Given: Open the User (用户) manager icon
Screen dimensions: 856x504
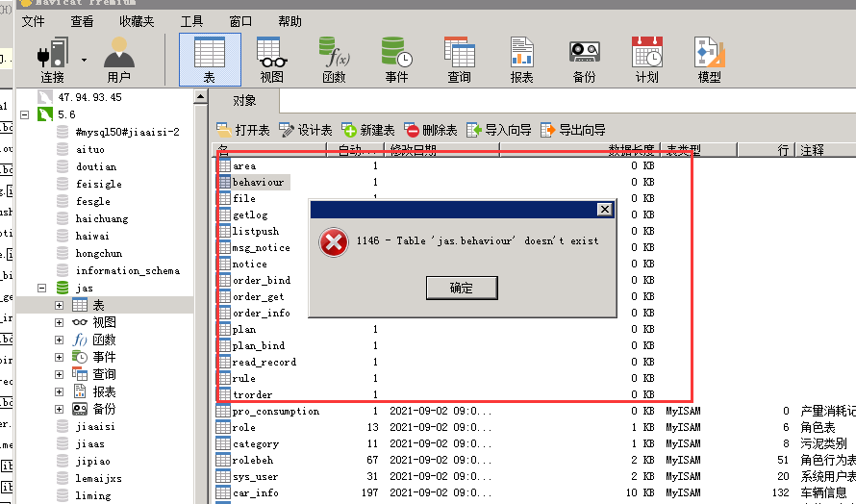Looking at the screenshot, I should [119, 59].
